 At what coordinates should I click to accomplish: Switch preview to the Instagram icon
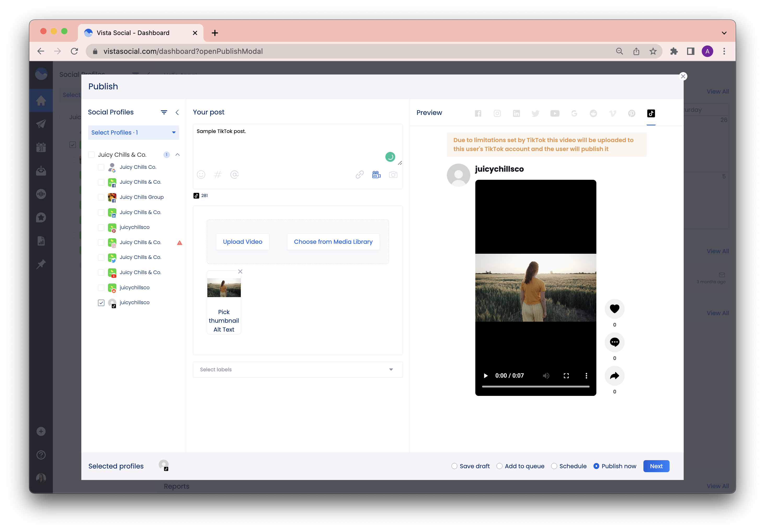pos(497,113)
